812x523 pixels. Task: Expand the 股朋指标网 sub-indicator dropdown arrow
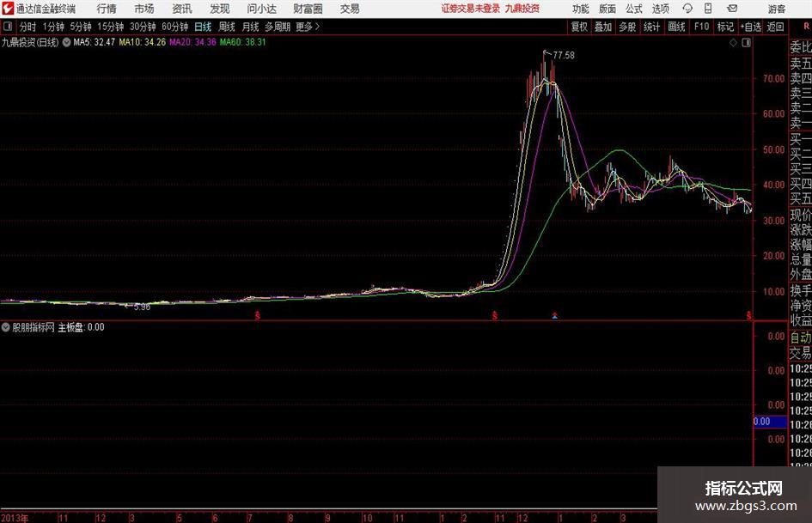[6, 327]
